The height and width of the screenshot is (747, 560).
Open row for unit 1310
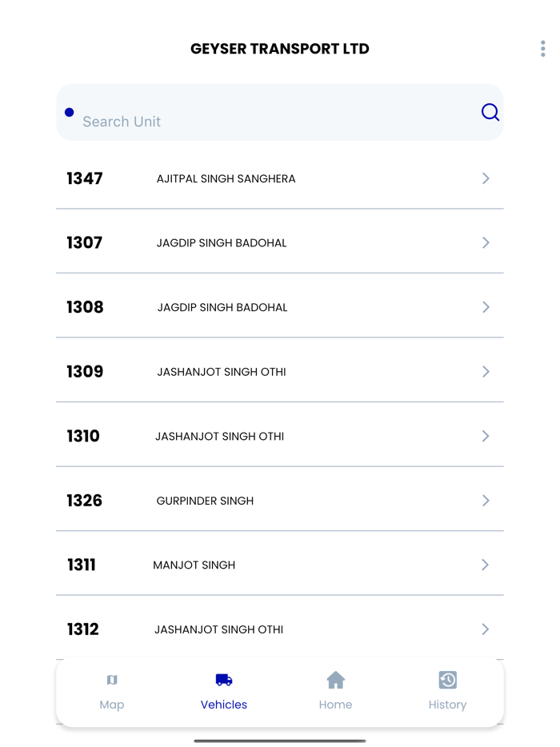[x=280, y=436]
